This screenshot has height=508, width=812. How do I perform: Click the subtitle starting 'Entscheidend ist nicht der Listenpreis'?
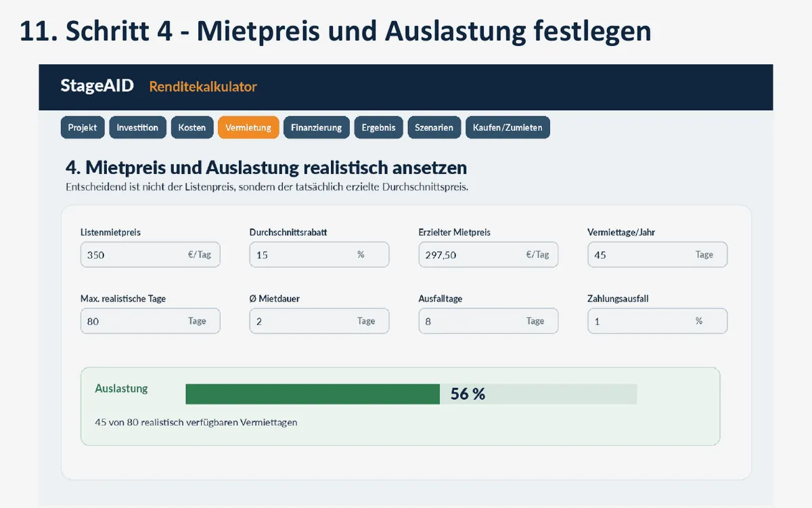pyautogui.click(x=267, y=187)
